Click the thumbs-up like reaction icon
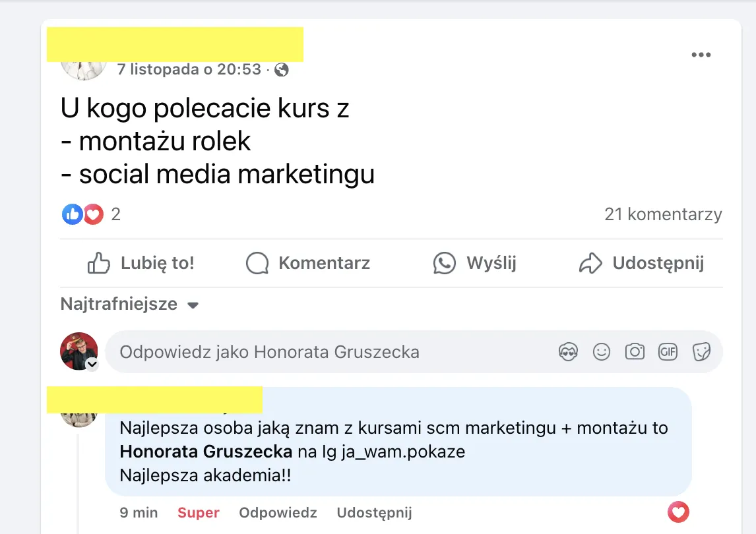Image resolution: width=756 pixels, height=534 pixels. click(73, 214)
